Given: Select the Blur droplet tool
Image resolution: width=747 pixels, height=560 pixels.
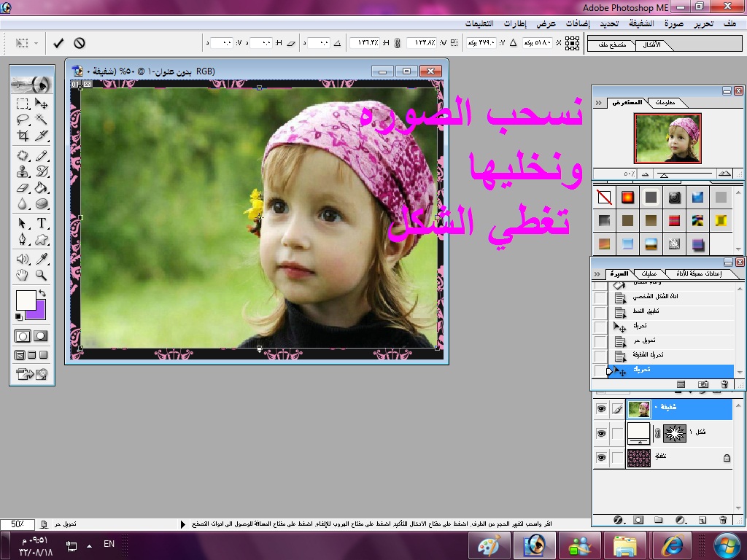Looking at the screenshot, I should [x=23, y=204].
